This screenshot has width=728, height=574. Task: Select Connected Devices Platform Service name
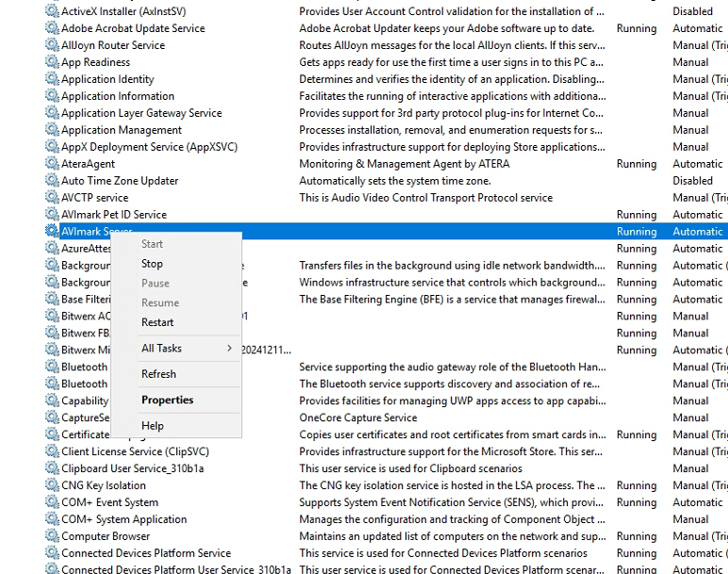pyautogui.click(x=146, y=553)
